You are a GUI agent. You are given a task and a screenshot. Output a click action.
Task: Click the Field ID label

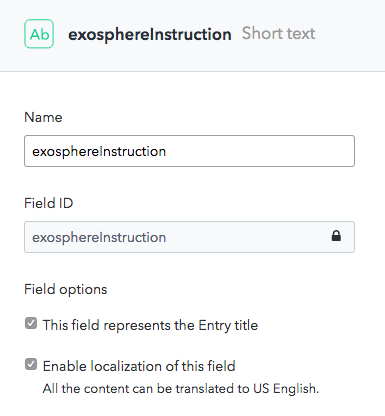[x=49, y=203]
